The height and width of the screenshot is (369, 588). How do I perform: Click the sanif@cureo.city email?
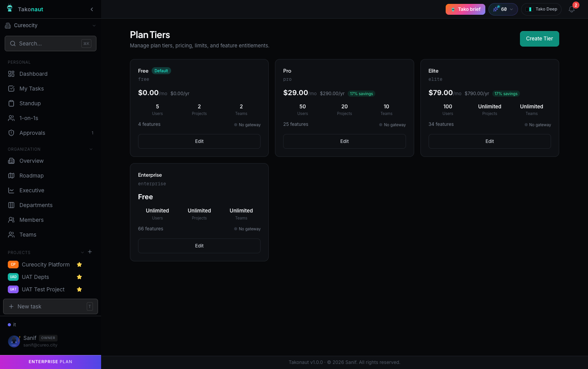click(x=40, y=345)
